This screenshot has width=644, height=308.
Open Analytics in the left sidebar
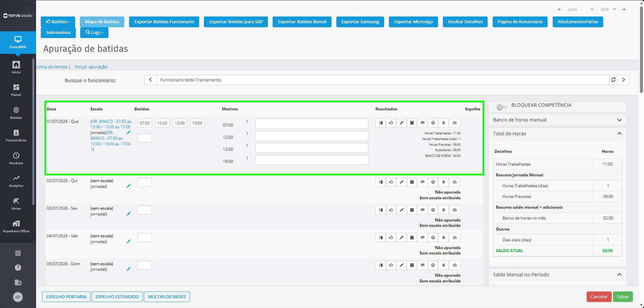16,181
